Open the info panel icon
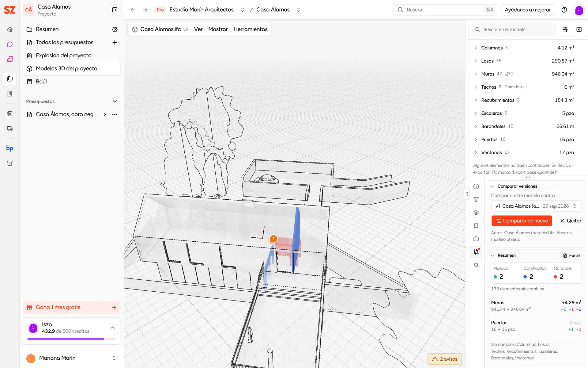 (476, 186)
